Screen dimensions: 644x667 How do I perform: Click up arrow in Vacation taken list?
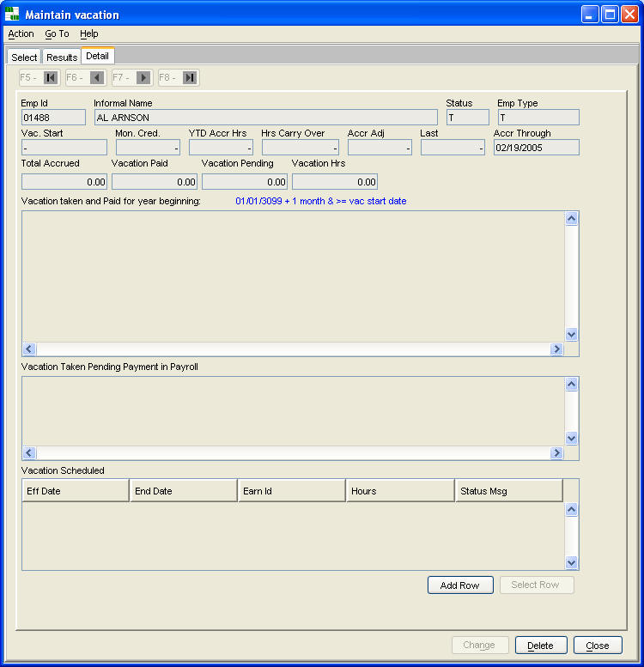571,219
